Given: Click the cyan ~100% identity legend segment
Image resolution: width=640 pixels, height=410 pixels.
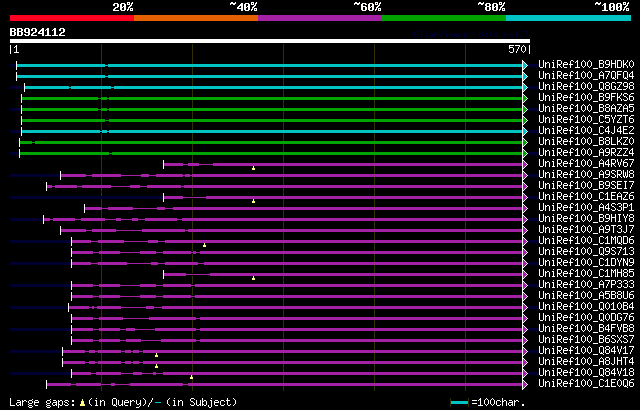Looking at the screenshot, I should pyautogui.click(x=569, y=18).
